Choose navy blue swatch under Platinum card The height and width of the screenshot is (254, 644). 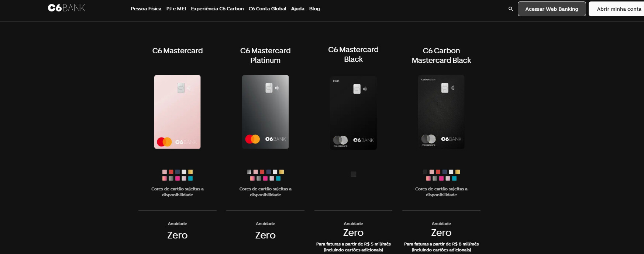click(269, 172)
